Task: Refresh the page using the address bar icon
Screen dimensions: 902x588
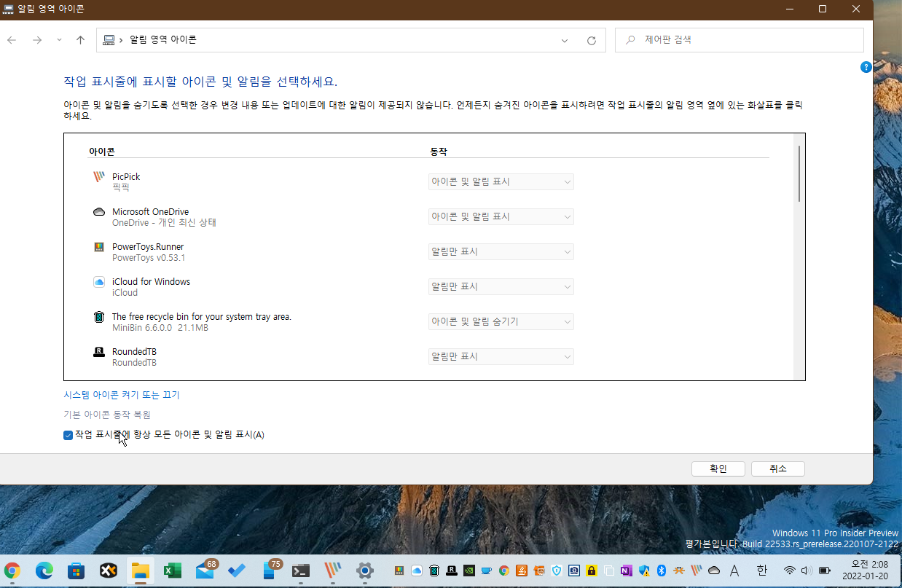Action: (592, 40)
